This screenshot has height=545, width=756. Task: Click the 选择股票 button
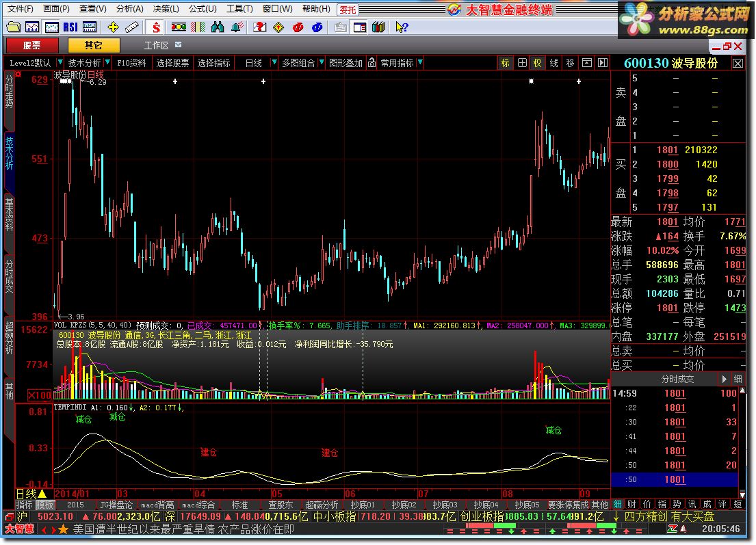(x=172, y=63)
